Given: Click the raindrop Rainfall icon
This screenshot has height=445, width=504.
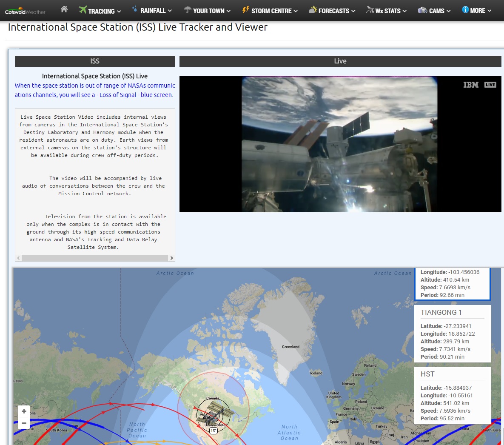Looking at the screenshot, I should [135, 9].
